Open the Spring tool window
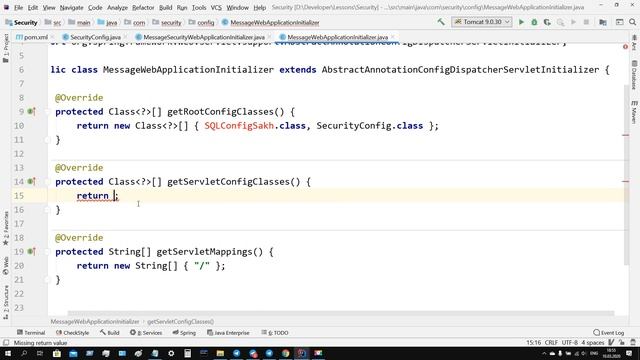640x360 pixels. [x=184, y=333]
